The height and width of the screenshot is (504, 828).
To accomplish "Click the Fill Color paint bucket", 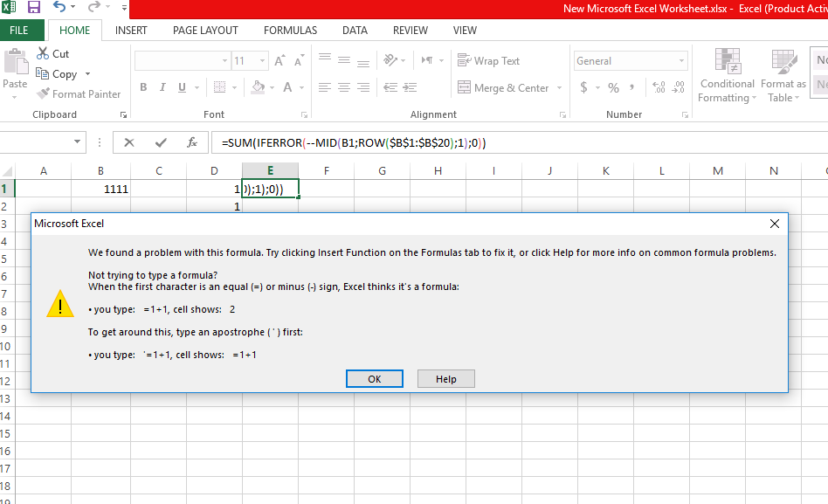I will click(x=258, y=87).
